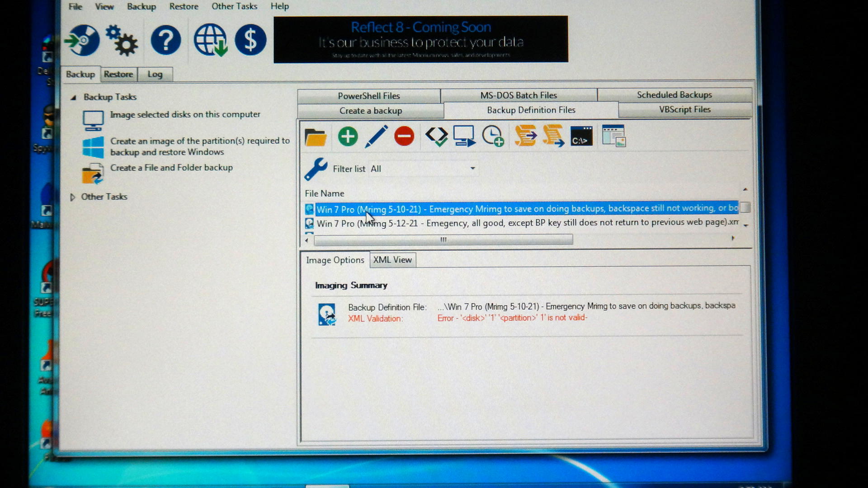Click the file list scroll left arrow
868x488 pixels.
coord(307,240)
